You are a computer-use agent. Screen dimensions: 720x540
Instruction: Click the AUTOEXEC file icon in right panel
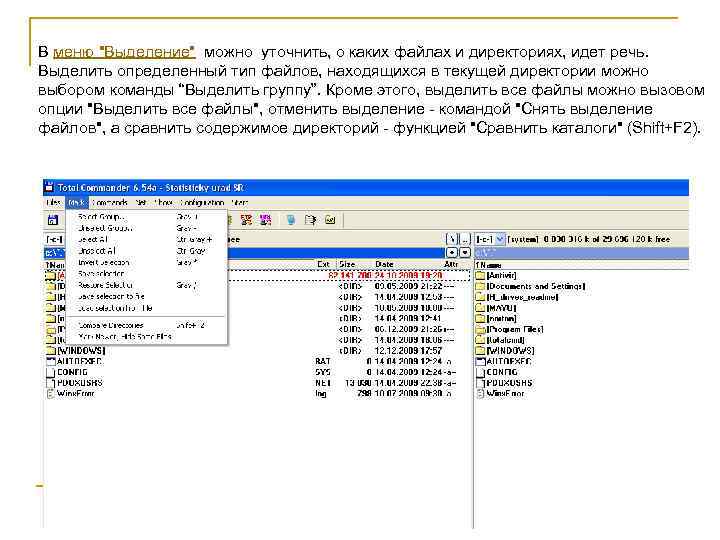coord(480,361)
